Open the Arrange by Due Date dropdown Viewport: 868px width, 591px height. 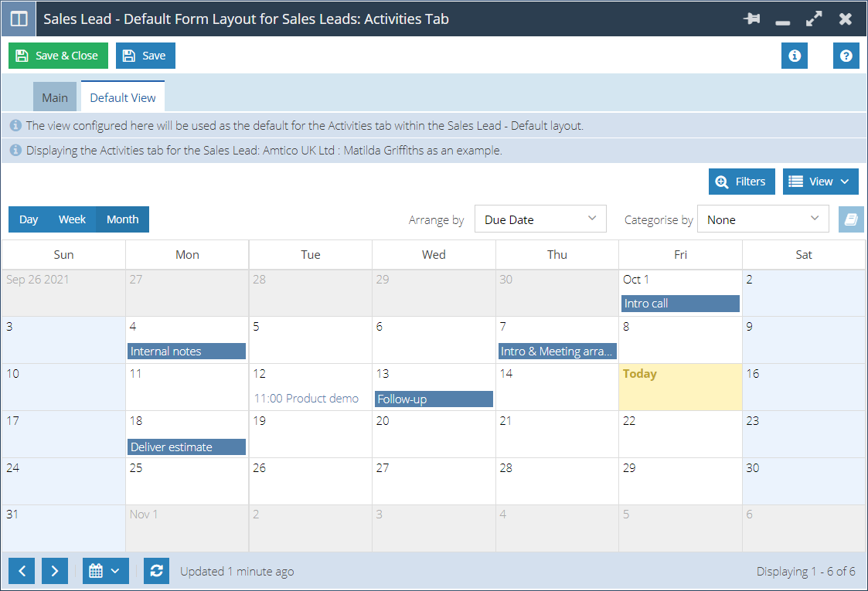coord(540,219)
